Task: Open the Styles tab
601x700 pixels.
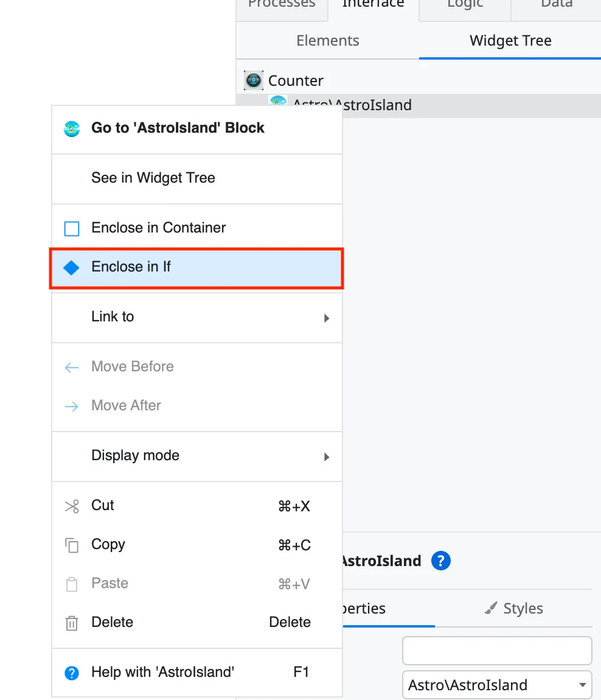Action: click(514, 608)
